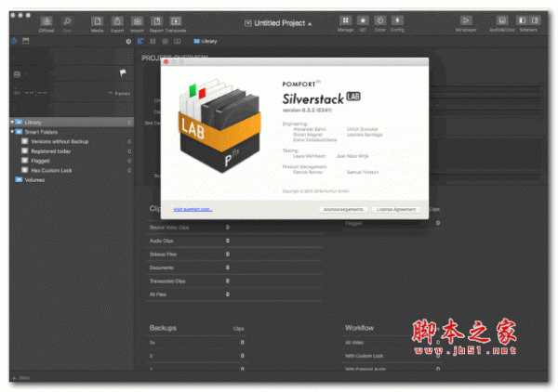This screenshot has height=392, width=558.
Task: Click the 'Backups' section heading
Action: pos(163,328)
